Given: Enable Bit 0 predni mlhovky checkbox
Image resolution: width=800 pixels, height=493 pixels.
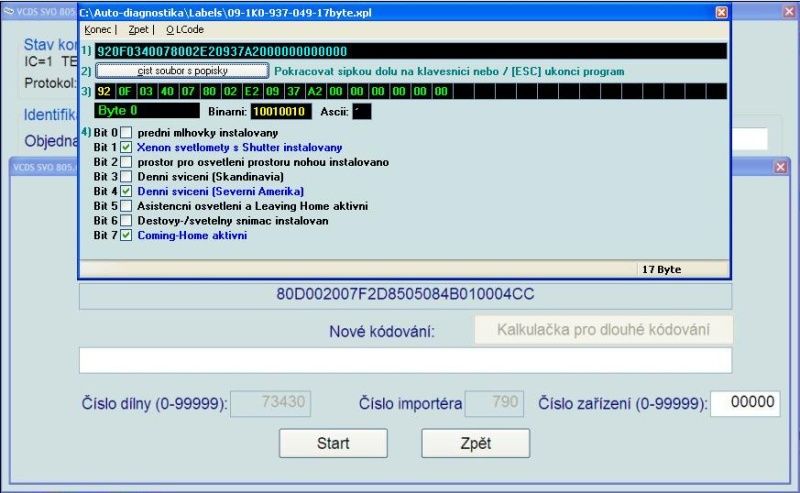Looking at the screenshot, I should pos(126,133).
